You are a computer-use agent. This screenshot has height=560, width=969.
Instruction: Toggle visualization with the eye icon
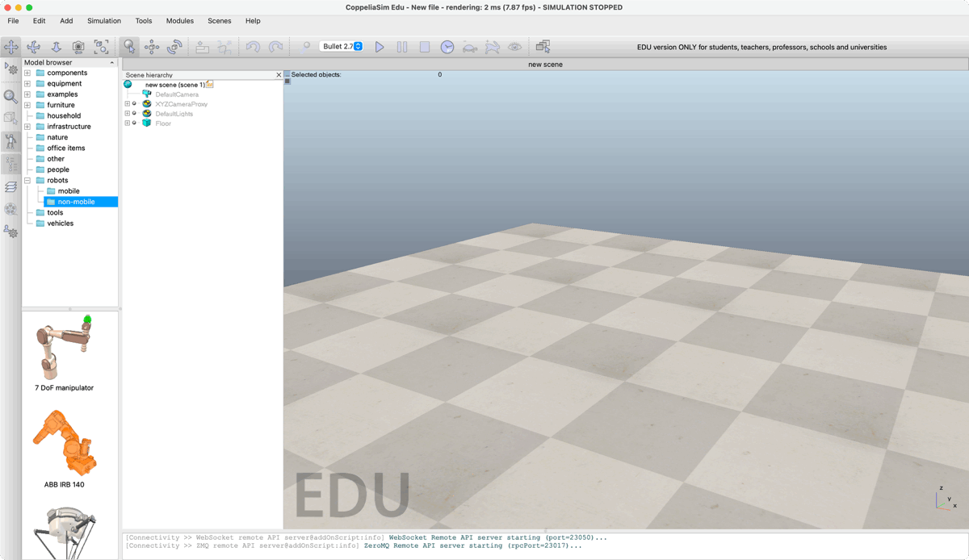[x=514, y=47]
